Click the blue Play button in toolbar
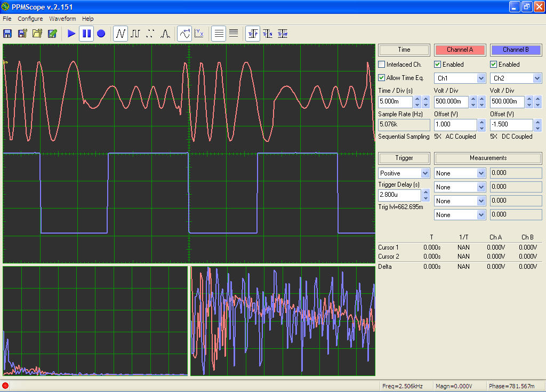The image size is (546, 392). [x=71, y=34]
